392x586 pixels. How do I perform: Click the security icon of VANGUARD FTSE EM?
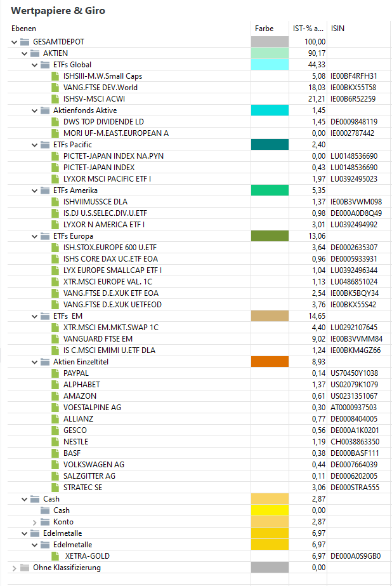pyautogui.click(x=55, y=339)
